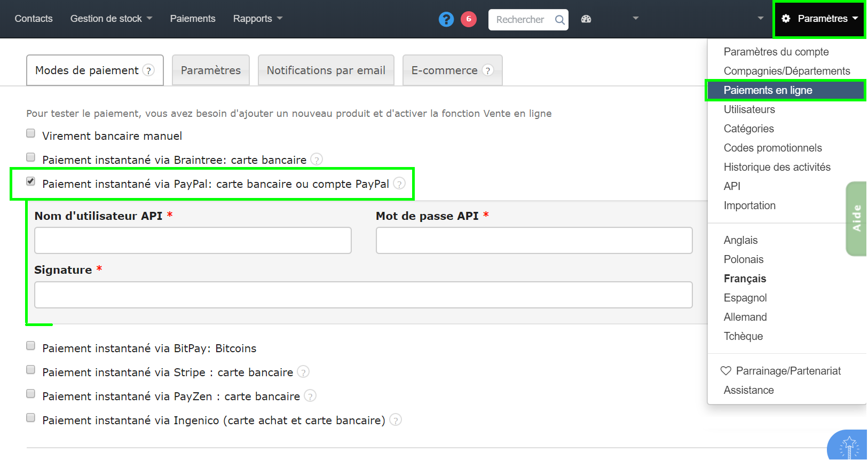Enable Stripe carte bancaire checkbox
Image resolution: width=868 pixels, height=460 pixels.
tap(31, 370)
